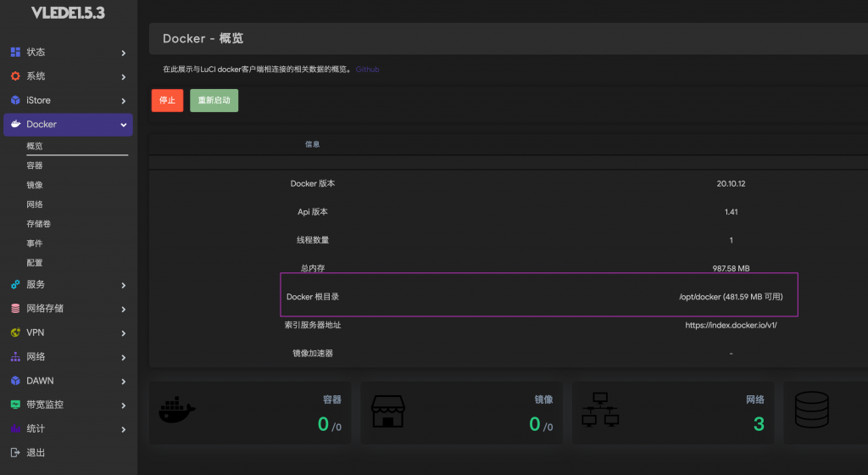Click the network topology card icon
The height and width of the screenshot is (475, 868).
pyautogui.click(x=600, y=410)
